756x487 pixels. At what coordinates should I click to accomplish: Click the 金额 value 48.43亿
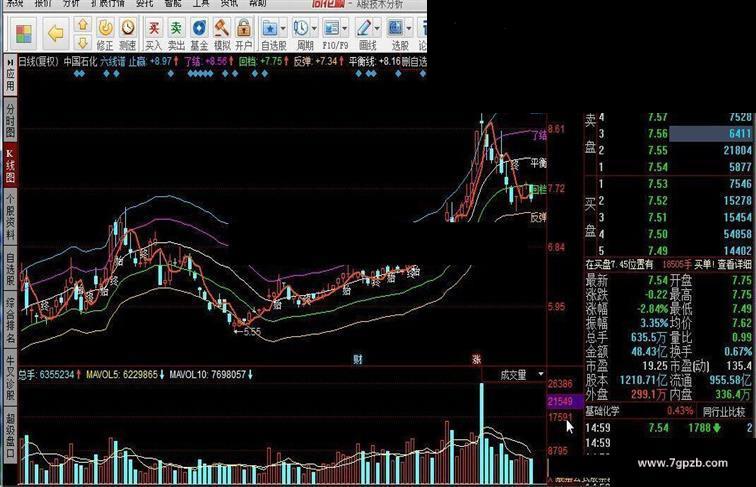(x=650, y=352)
